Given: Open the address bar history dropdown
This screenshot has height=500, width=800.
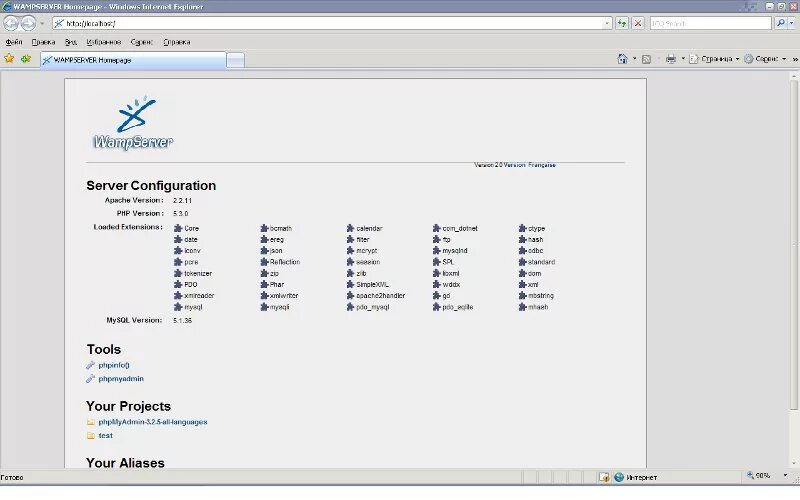Looking at the screenshot, I should (x=607, y=23).
